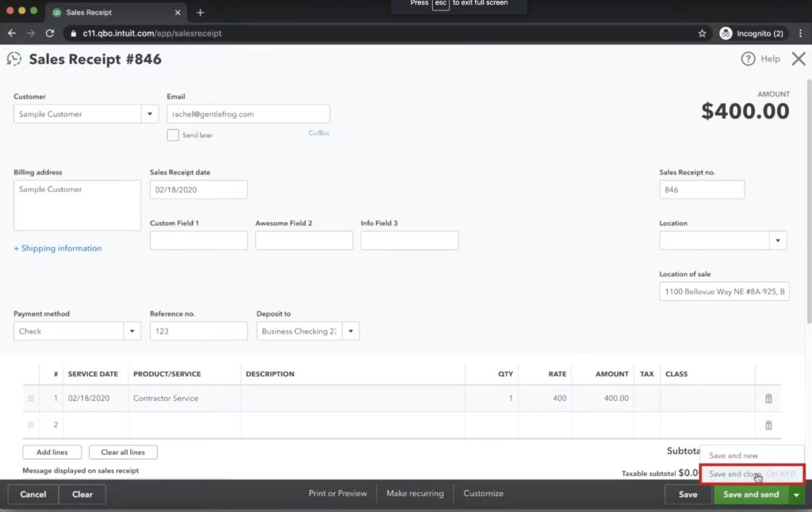
Task: Expand the Deposit to account dropdown
Action: tap(350, 331)
